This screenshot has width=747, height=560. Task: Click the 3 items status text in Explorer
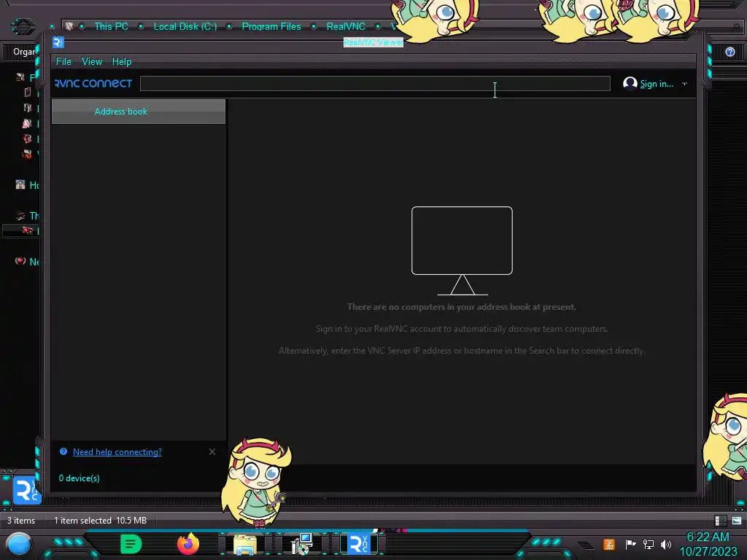[x=21, y=521]
